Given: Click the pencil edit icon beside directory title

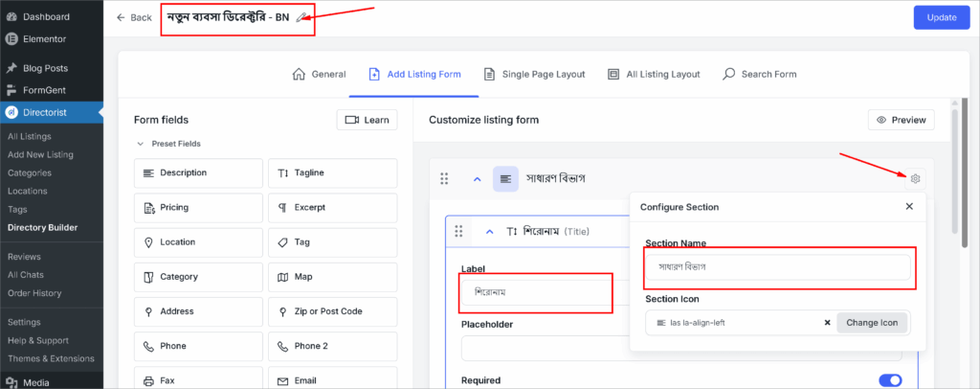Looking at the screenshot, I should coord(302,17).
